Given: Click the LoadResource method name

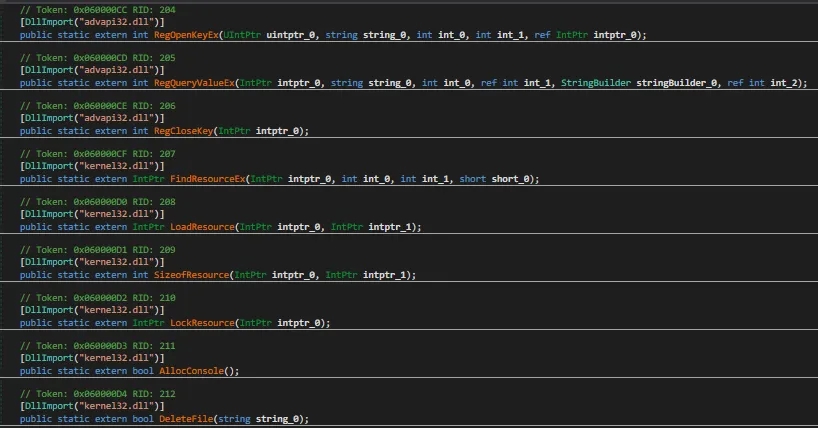Looking at the screenshot, I should pyautogui.click(x=202, y=227).
